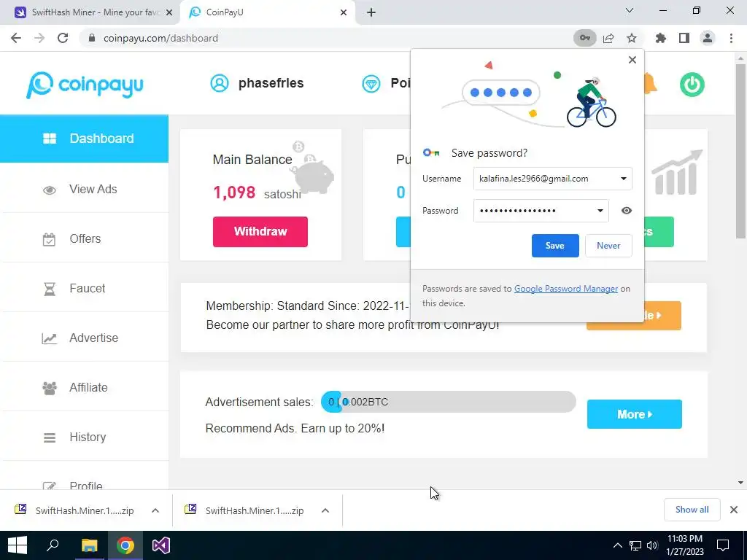
Task: Click the blue More button
Action: [x=634, y=414]
